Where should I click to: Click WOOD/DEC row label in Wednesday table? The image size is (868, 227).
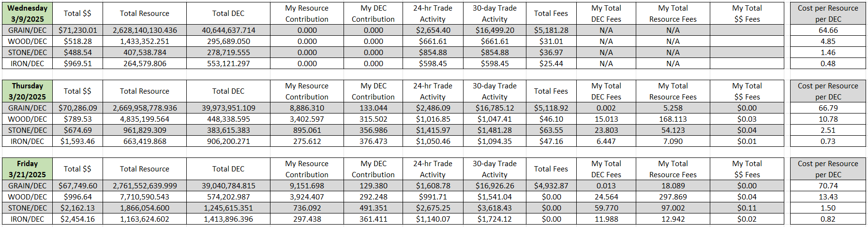tap(27, 41)
